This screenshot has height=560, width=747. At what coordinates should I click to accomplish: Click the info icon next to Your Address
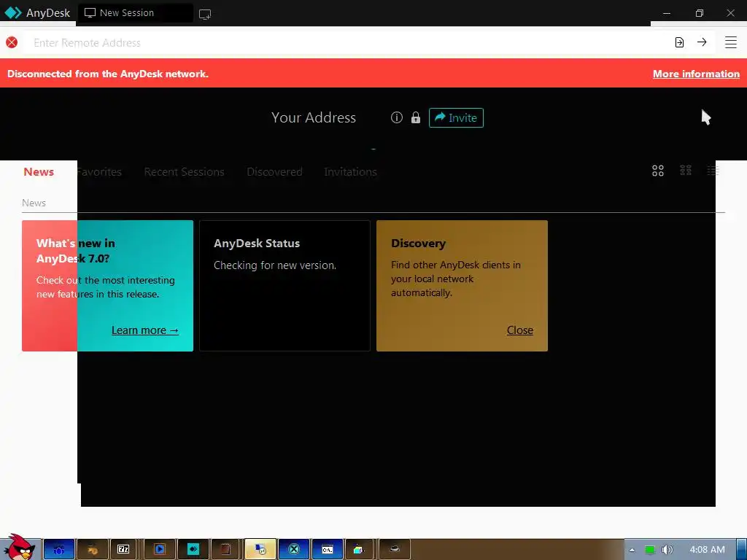point(397,117)
